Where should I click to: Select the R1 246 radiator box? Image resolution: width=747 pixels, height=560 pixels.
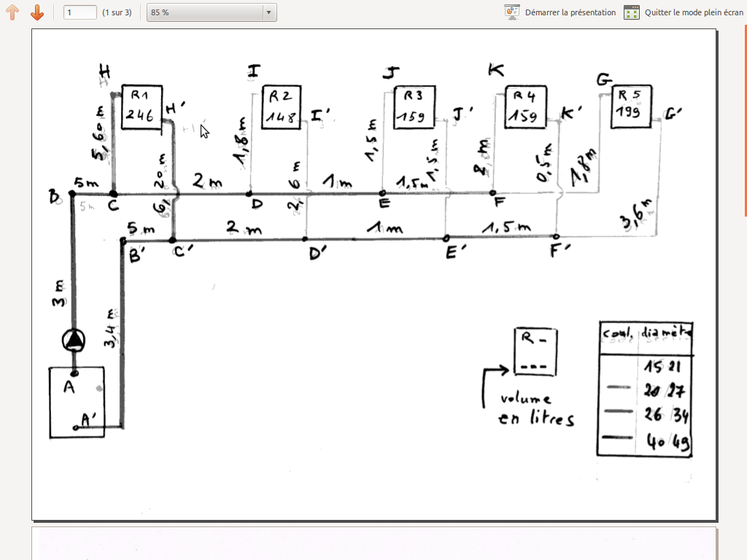coord(142,107)
